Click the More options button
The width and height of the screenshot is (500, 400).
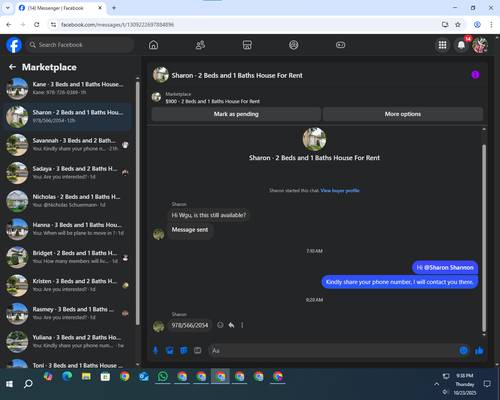(403, 114)
